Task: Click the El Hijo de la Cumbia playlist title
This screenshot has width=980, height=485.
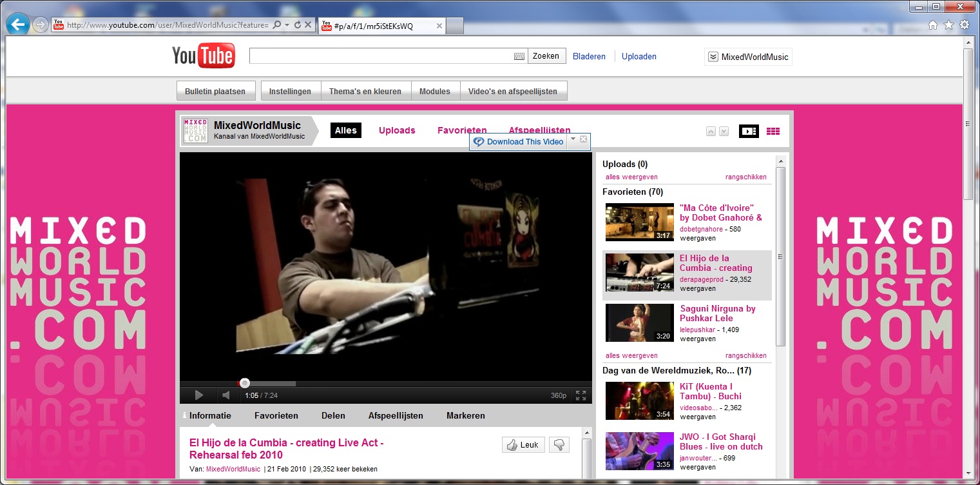Action: coord(716,262)
